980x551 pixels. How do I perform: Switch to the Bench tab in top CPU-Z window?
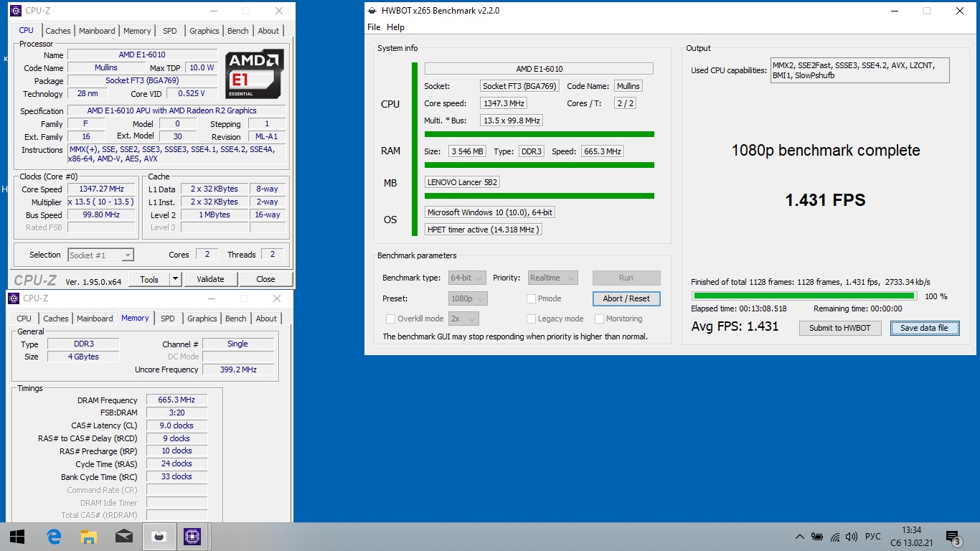tap(238, 31)
